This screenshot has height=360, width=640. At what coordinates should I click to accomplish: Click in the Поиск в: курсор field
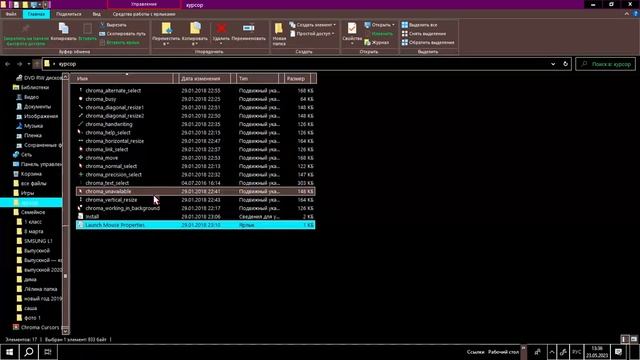[x=605, y=64]
